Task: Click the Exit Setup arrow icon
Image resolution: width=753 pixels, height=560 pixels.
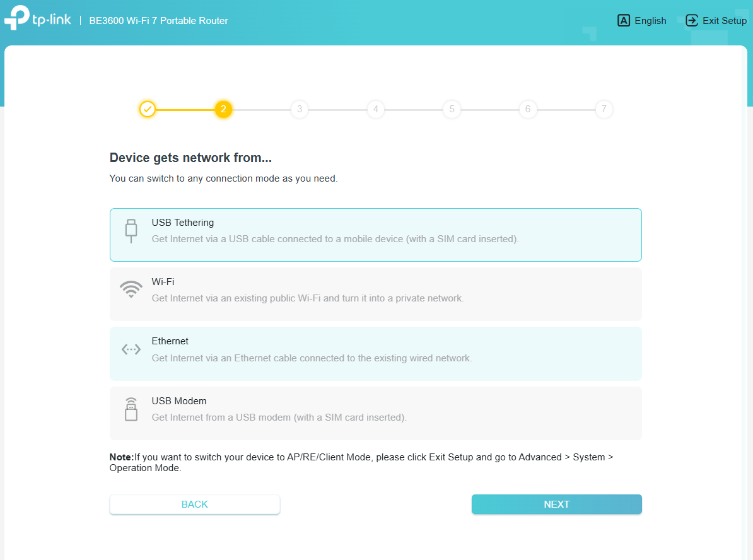Action: (x=692, y=20)
